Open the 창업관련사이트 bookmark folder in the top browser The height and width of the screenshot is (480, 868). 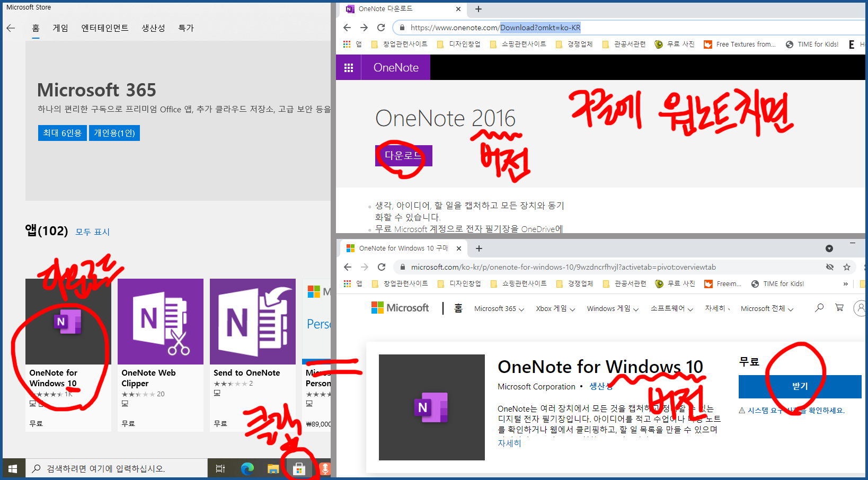400,45
